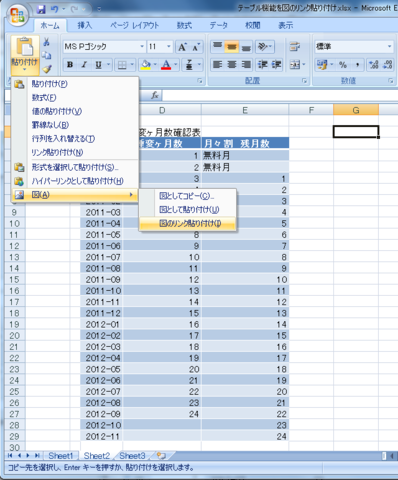Screen dimensions: 398x480
Task: Open 配置 group dialog launcher
Action: pos(304,81)
